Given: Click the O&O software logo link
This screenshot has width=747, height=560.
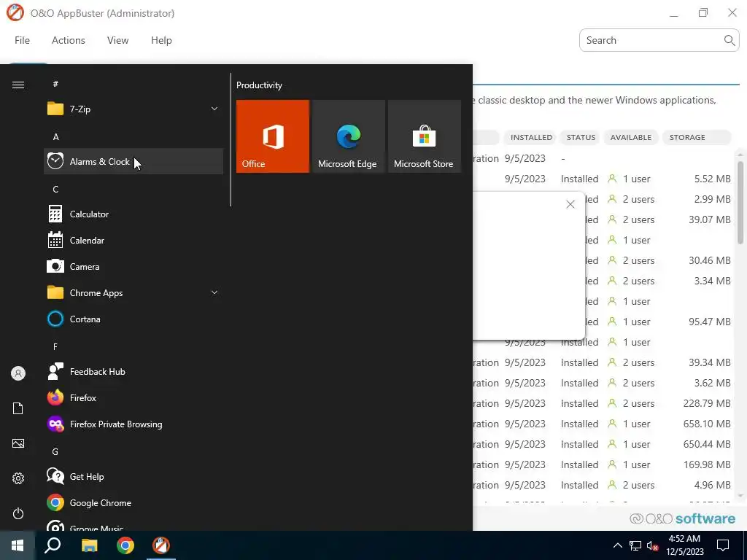Looking at the screenshot, I should 682,518.
